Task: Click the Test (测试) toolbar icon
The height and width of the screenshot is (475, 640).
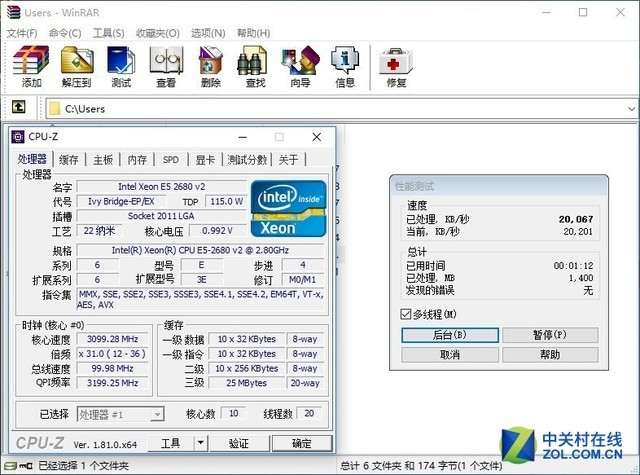Action: pyautogui.click(x=121, y=60)
